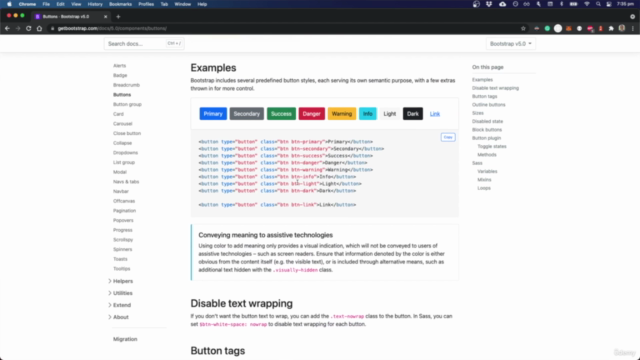Image resolution: width=640 pixels, height=360 pixels.
Task: Jump to Sass in page contents
Action: point(477,163)
